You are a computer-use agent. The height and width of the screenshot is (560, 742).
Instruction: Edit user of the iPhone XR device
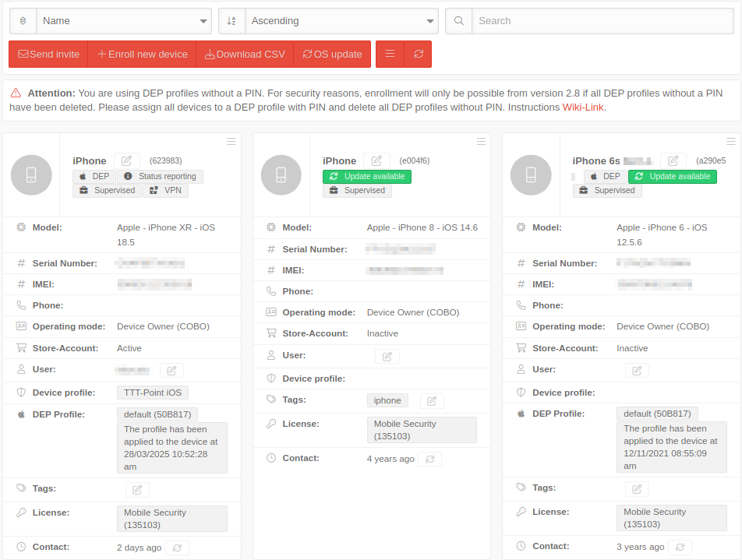tap(171, 370)
